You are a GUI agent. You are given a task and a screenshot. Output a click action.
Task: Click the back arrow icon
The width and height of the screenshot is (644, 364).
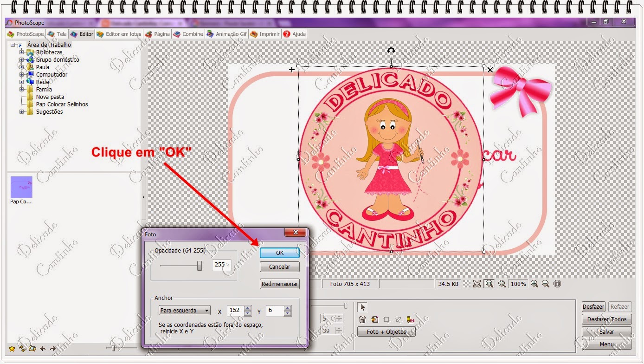(43, 349)
